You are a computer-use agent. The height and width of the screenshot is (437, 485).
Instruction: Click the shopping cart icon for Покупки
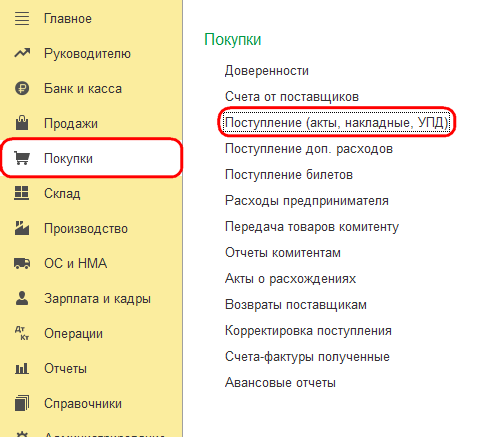[x=22, y=158]
